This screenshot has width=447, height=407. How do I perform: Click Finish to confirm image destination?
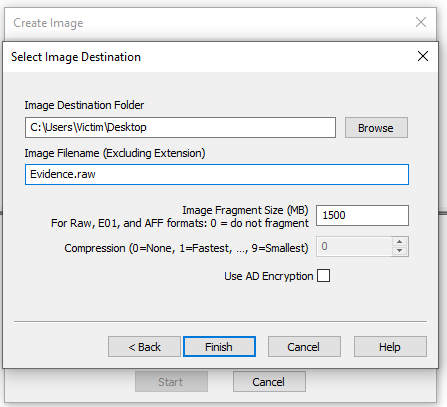click(219, 347)
